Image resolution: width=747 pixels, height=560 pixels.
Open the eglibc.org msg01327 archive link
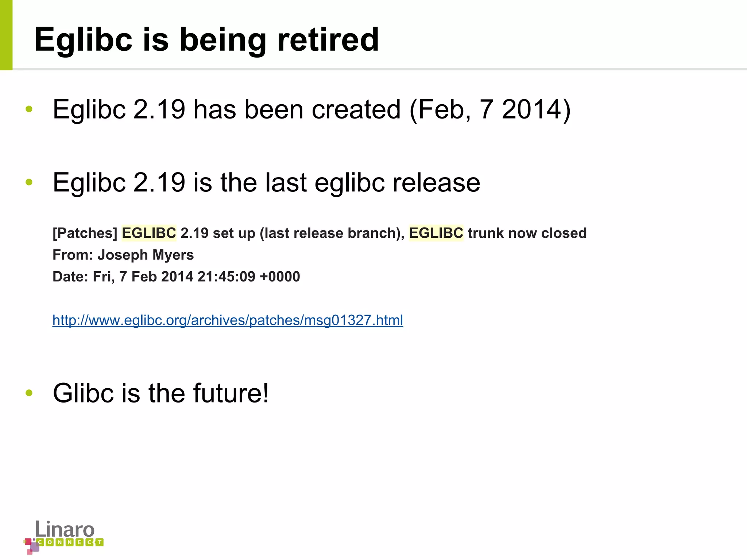pos(228,320)
